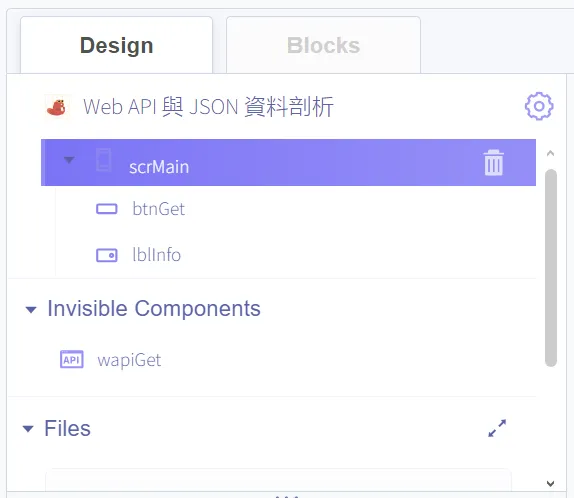Select the wapiGet invisible component
Image resolution: width=574 pixels, height=498 pixels.
[129, 360]
